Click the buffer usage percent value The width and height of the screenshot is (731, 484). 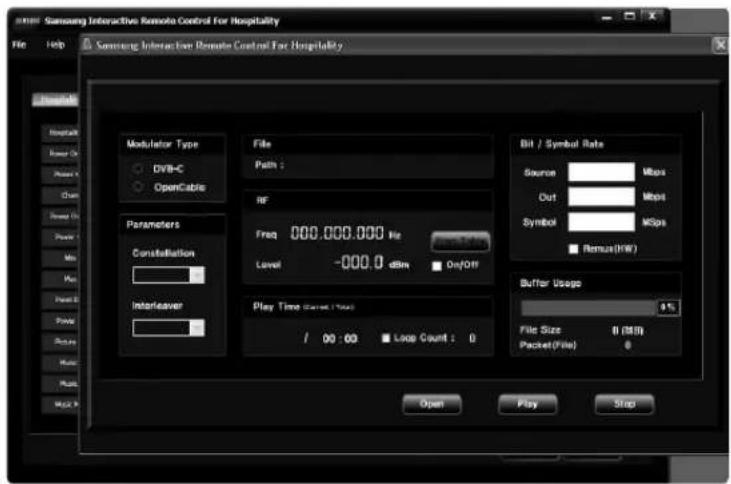tap(668, 308)
